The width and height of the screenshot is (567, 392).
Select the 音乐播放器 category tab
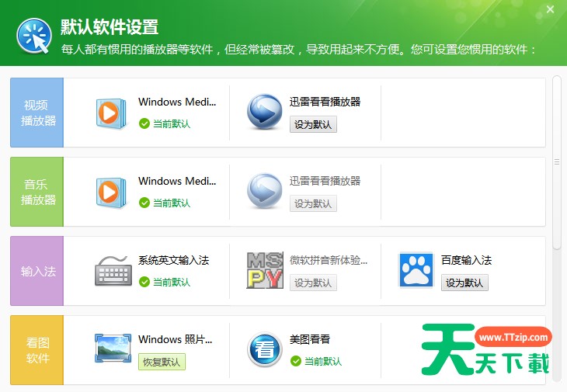pos(37,192)
